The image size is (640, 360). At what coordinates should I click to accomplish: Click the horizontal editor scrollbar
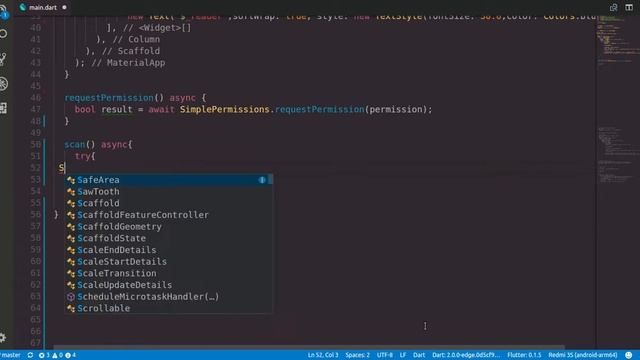click(x=309, y=347)
